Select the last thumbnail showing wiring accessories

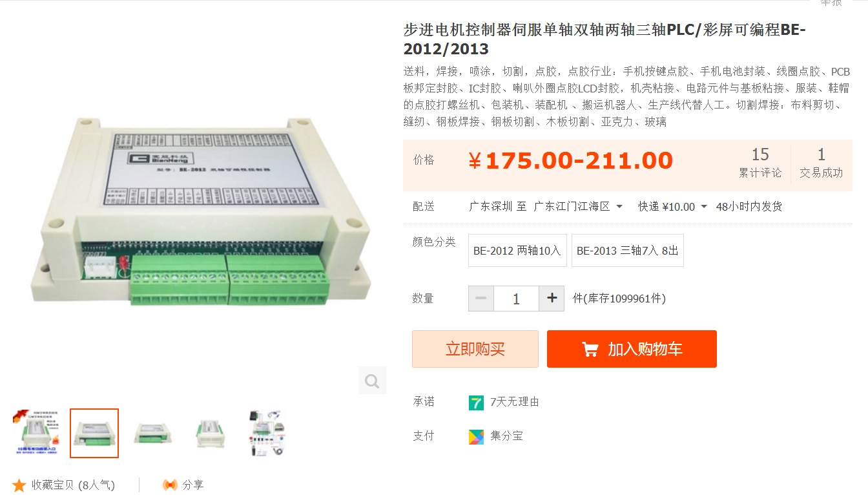[267, 433]
